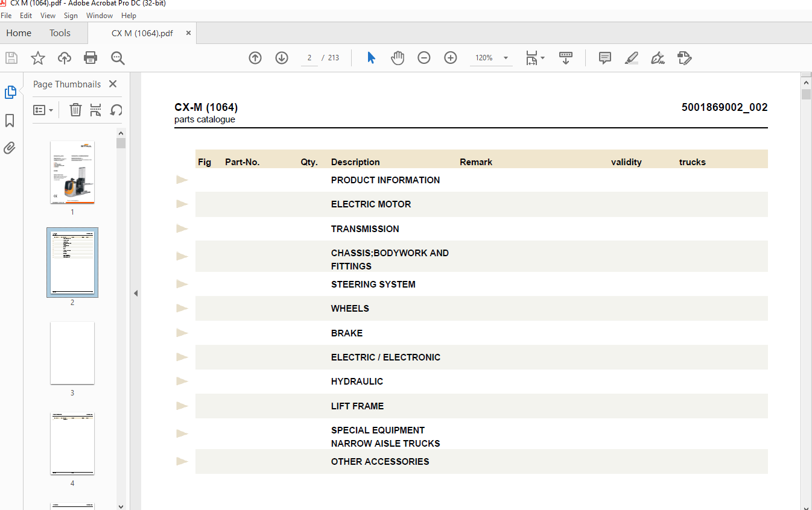The image size is (812, 510).
Task: Go to previous page arrow
Action: [x=255, y=58]
